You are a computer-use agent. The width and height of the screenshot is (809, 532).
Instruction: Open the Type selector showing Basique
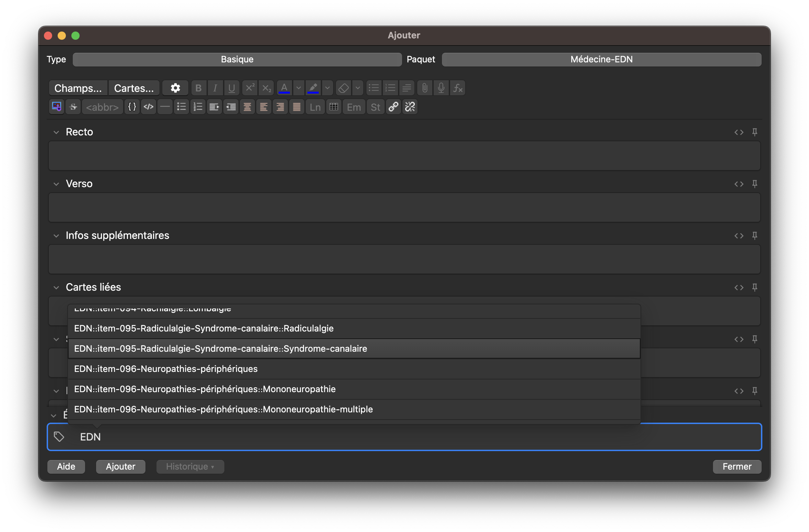click(237, 59)
